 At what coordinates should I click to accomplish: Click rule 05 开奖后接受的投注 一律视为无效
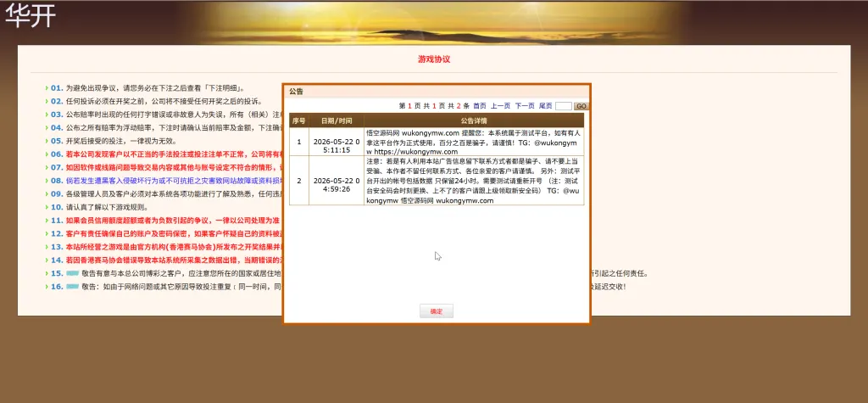tap(122, 142)
